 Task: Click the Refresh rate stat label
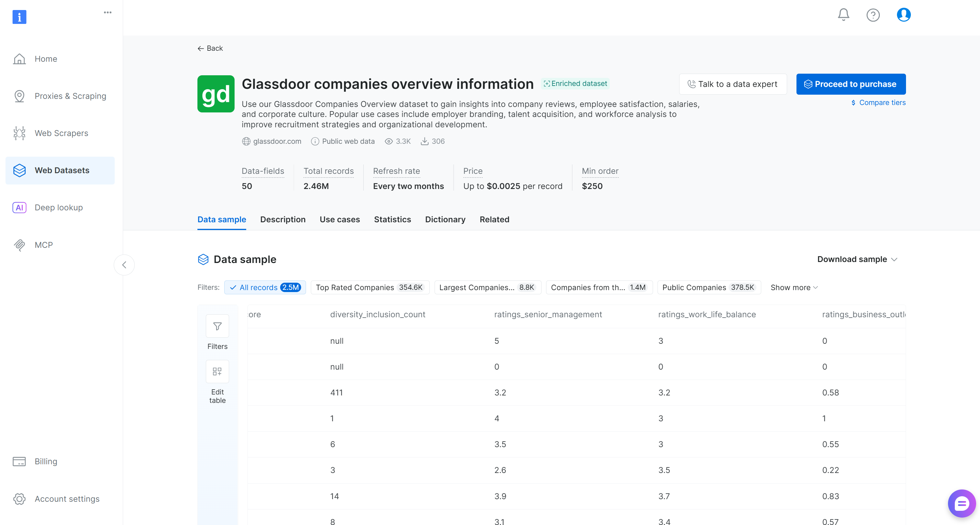click(x=396, y=171)
